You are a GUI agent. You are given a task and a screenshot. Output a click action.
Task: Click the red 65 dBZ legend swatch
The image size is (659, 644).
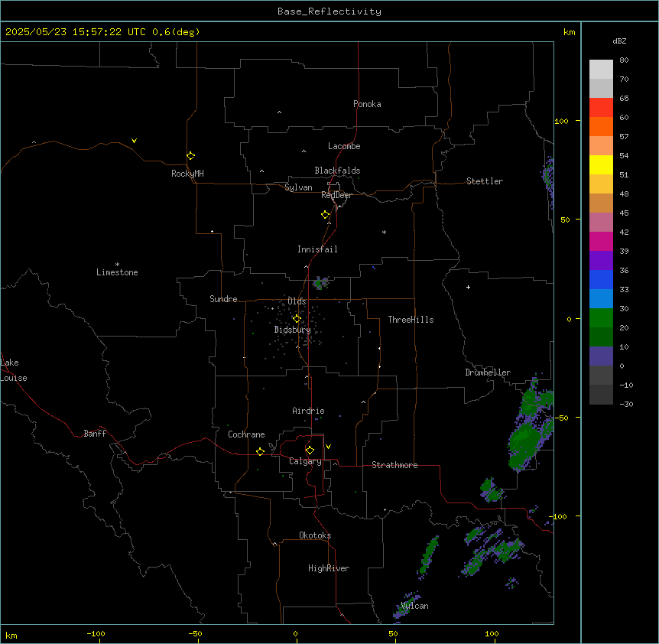[x=601, y=107]
